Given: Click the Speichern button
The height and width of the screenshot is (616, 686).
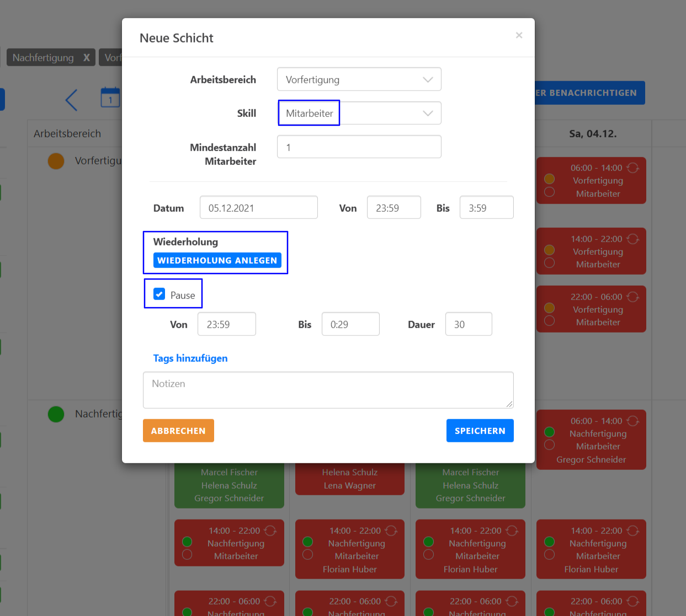Looking at the screenshot, I should (x=480, y=431).
